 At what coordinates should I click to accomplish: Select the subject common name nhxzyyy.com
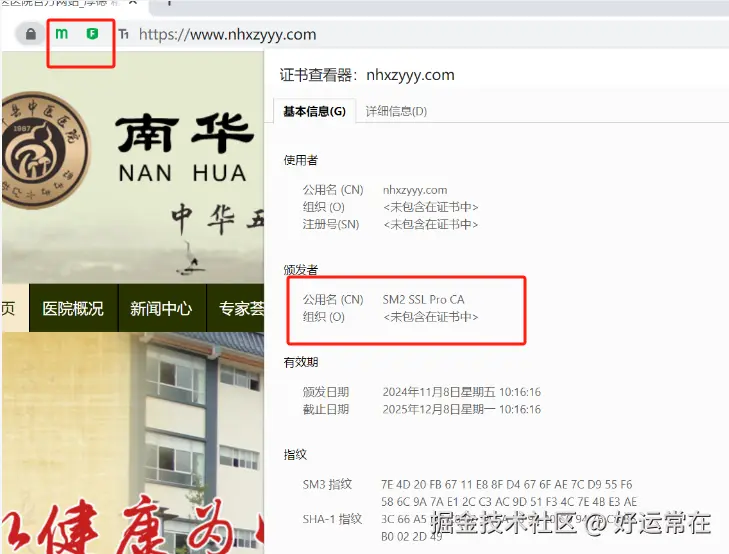[x=415, y=190]
